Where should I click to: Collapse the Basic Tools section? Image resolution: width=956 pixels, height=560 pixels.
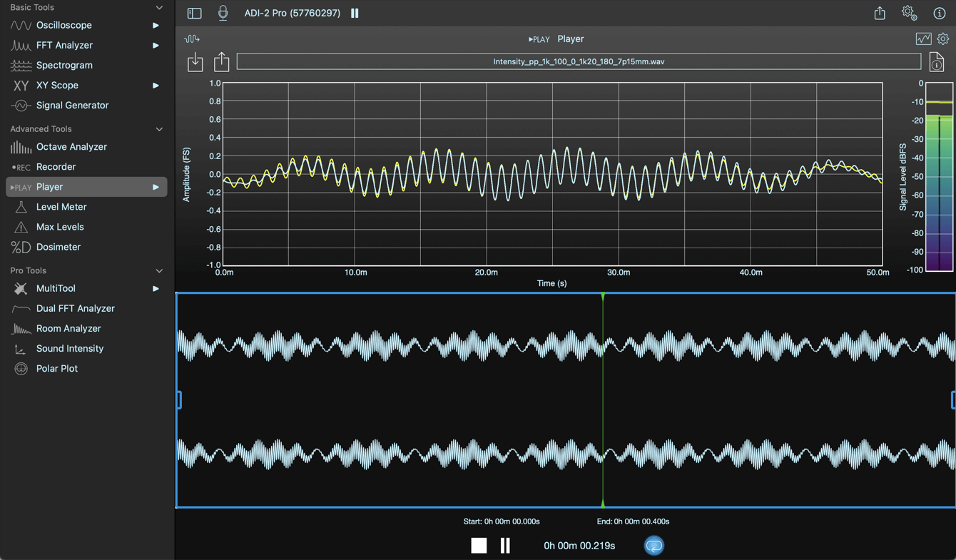(x=159, y=8)
